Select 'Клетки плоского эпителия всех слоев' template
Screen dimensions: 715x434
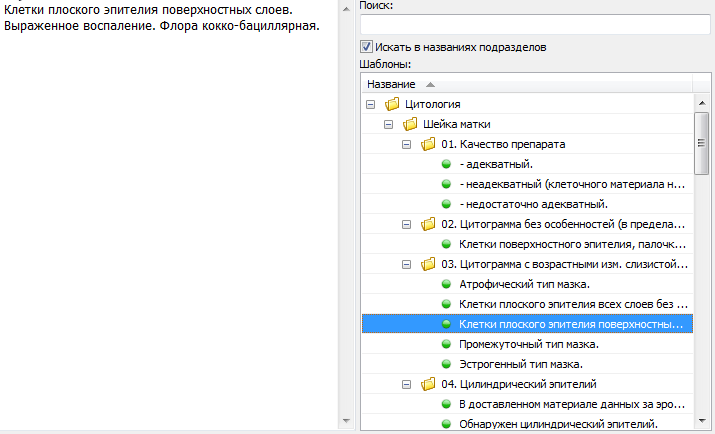coord(570,304)
